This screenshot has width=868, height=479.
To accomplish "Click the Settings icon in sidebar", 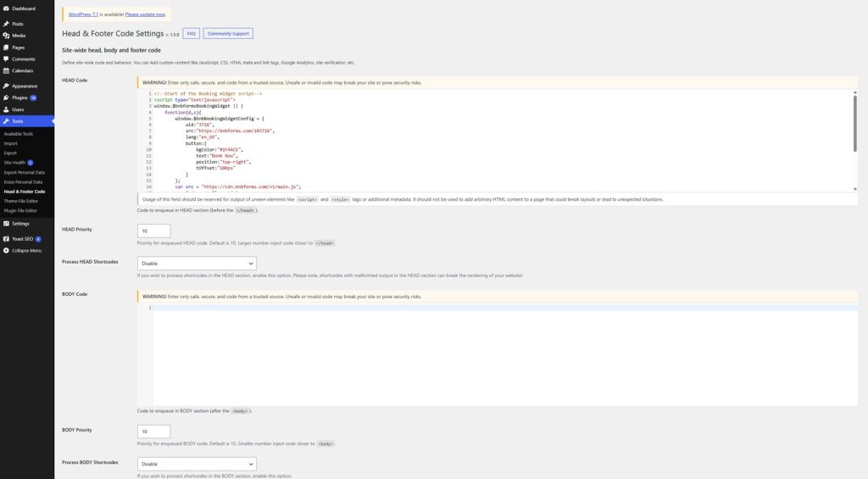I will [6, 224].
